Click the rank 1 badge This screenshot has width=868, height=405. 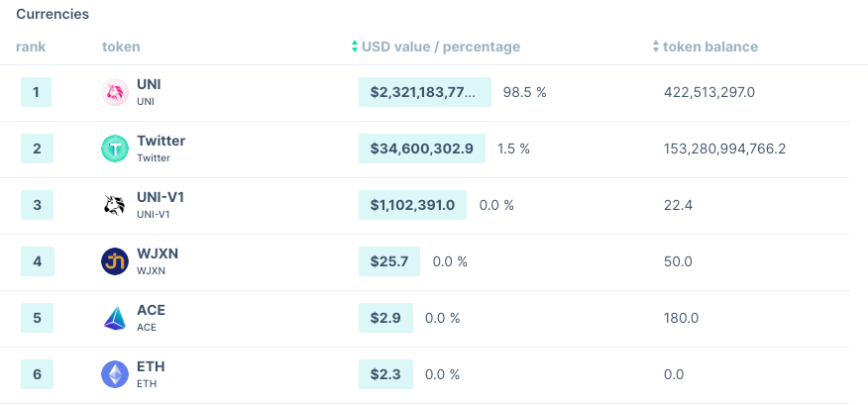tap(36, 93)
